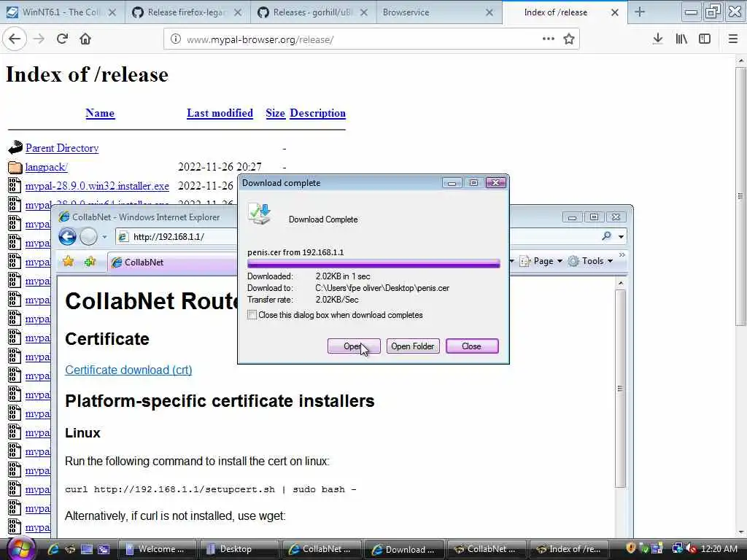Close the WinNT6.1 tab
The height and width of the screenshot is (560, 747).
pos(112,12)
